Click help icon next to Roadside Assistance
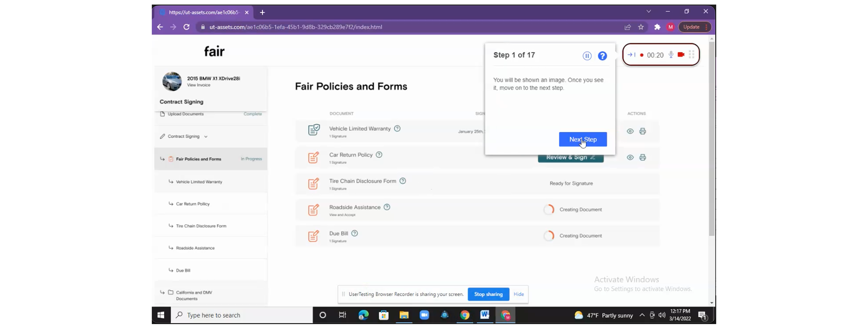Image resolution: width=868 pixels, height=330 pixels. (387, 207)
